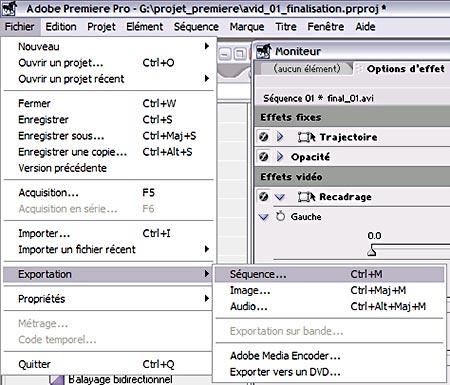Screen dimensions: 450x385
Task: Choose Quitter from the menu
Action: click(109, 364)
